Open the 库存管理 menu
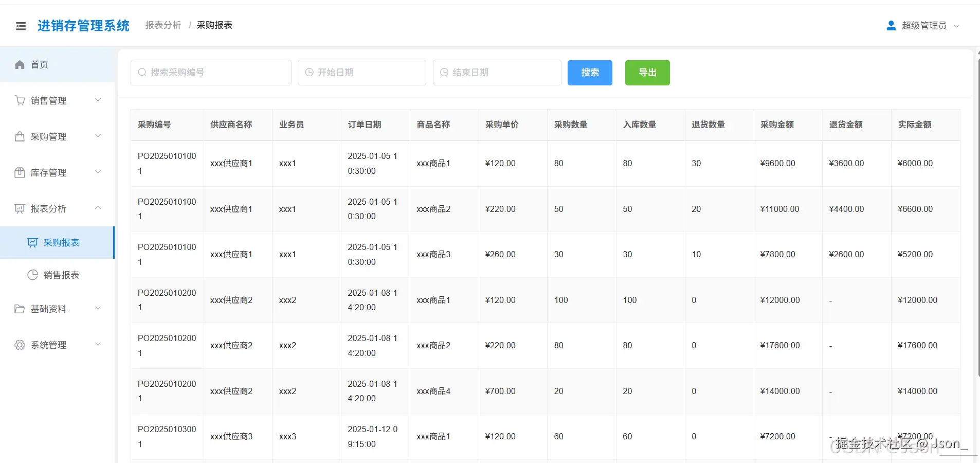 pos(57,172)
